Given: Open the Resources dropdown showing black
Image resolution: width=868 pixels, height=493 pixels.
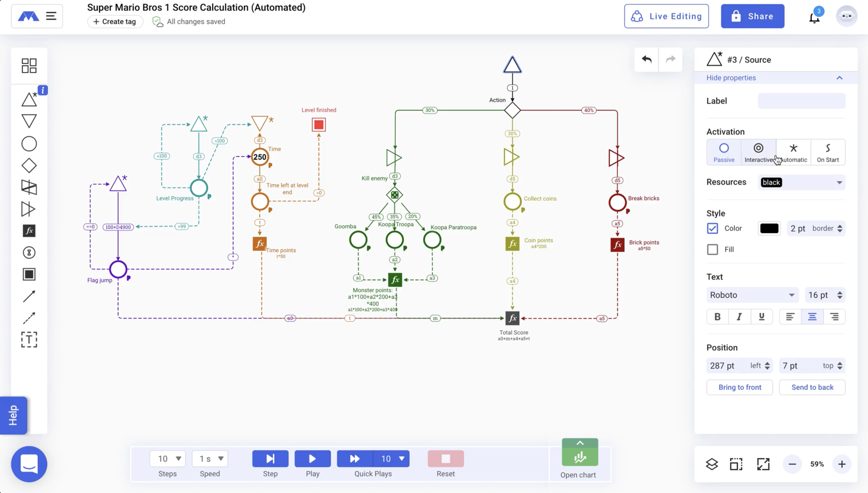Looking at the screenshot, I should pyautogui.click(x=801, y=182).
